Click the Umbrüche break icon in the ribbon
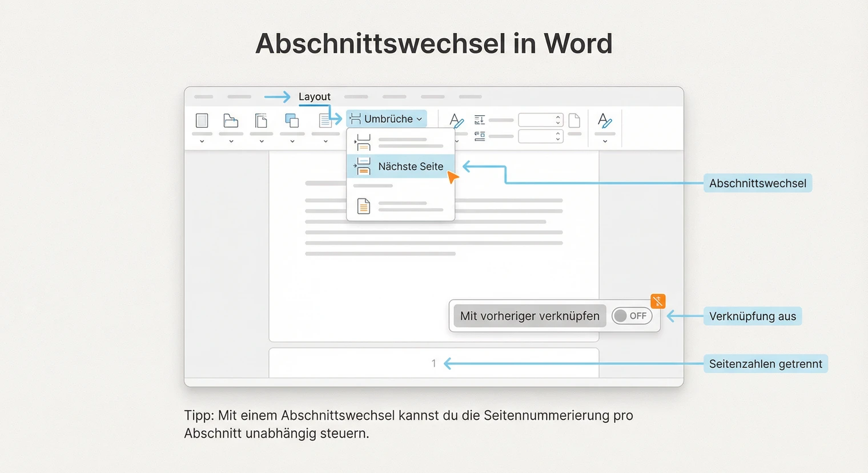868x473 pixels. coord(355,119)
